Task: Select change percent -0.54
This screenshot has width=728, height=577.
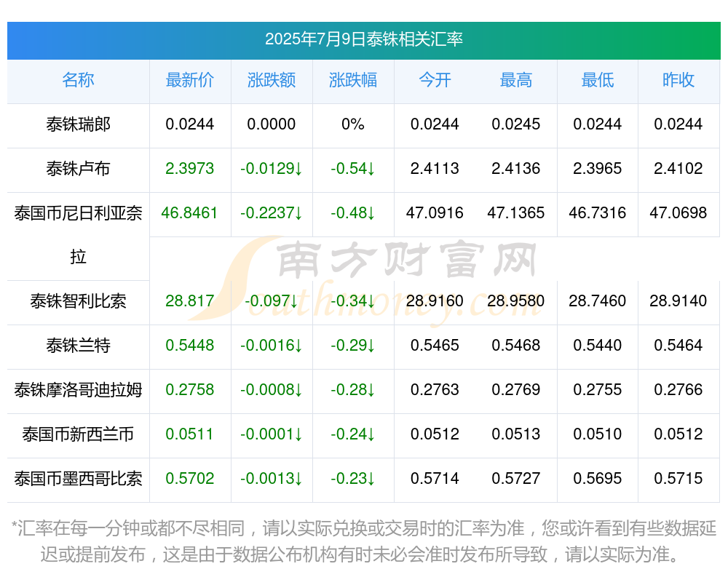Action: tap(353, 169)
